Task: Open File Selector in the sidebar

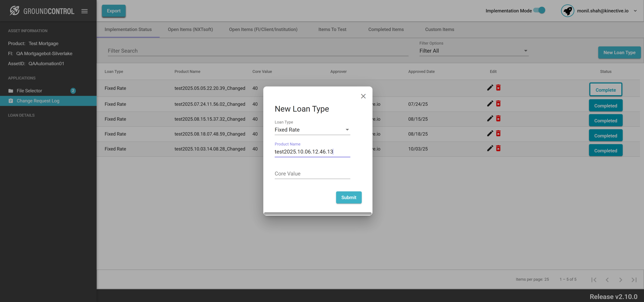Action: (29, 91)
